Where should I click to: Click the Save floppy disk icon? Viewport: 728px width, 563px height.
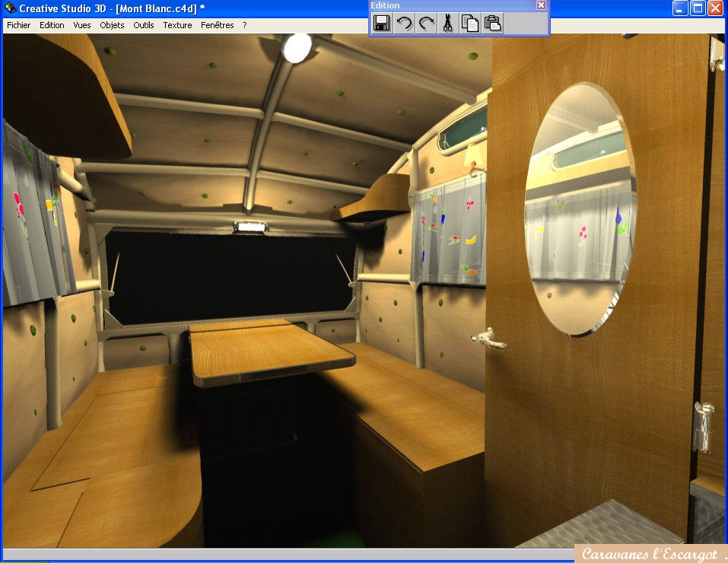(382, 24)
